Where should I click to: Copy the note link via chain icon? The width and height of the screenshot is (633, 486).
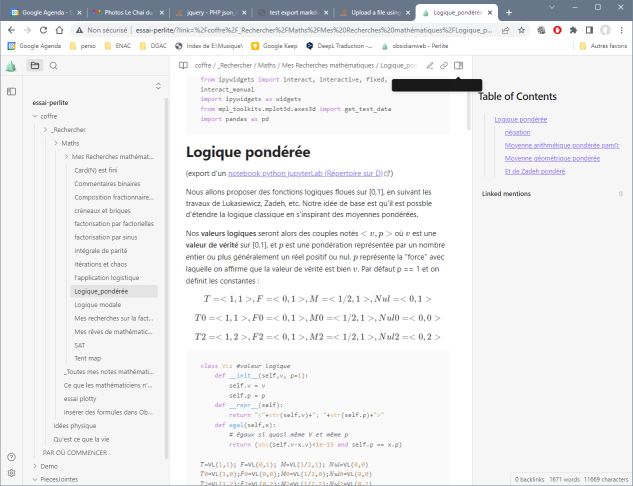444,65
